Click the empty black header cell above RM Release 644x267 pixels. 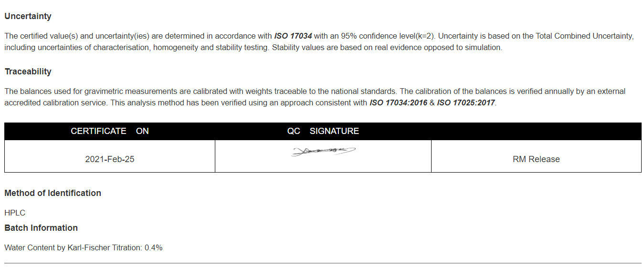pos(536,131)
